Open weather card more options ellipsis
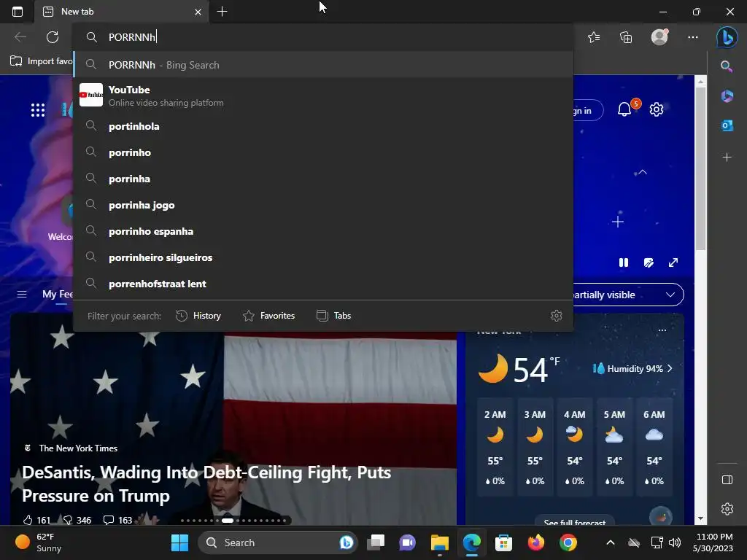 (662, 330)
